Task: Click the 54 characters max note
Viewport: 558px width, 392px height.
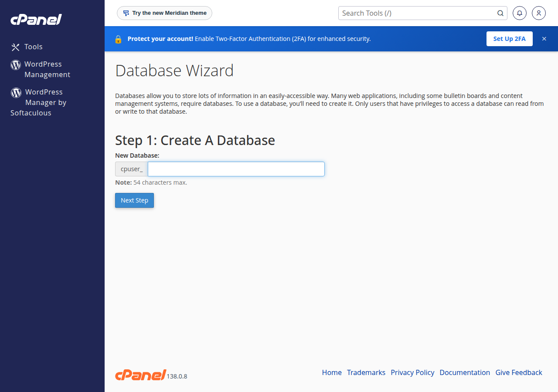Action: click(151, 182)
